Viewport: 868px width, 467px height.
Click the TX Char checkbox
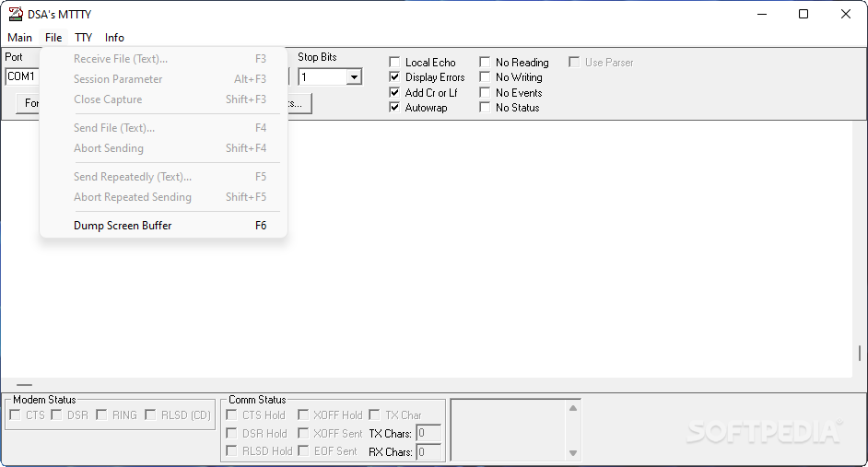coord(375,415)
